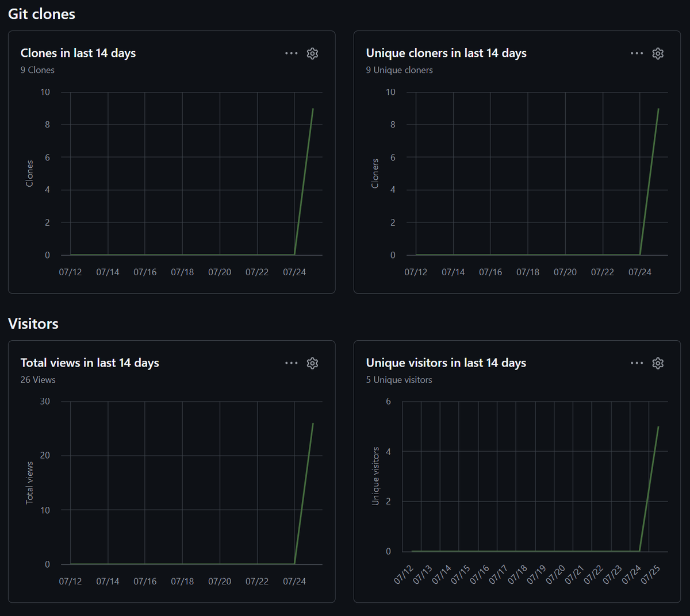690x616 pixels.
Task: Open three-dot menu on Unique visitors card
Action: coord(637,363)
